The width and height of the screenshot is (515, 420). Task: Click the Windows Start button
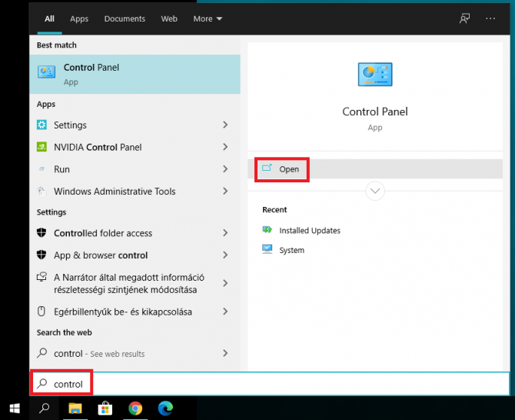(x=15, y=408)
